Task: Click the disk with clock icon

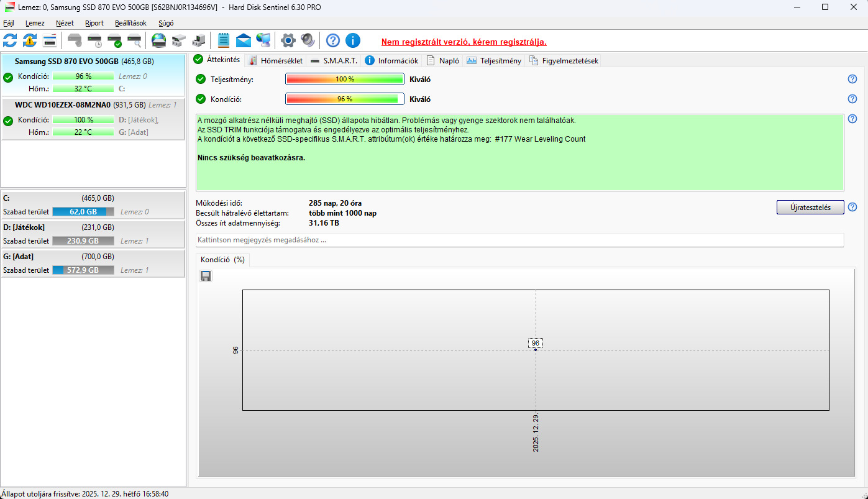Action: click(x=94, y=41)
